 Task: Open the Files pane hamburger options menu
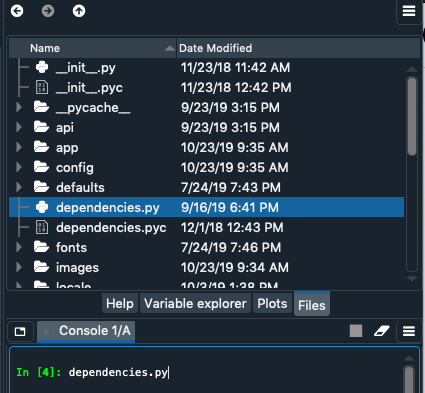click(x=409, y=11)
